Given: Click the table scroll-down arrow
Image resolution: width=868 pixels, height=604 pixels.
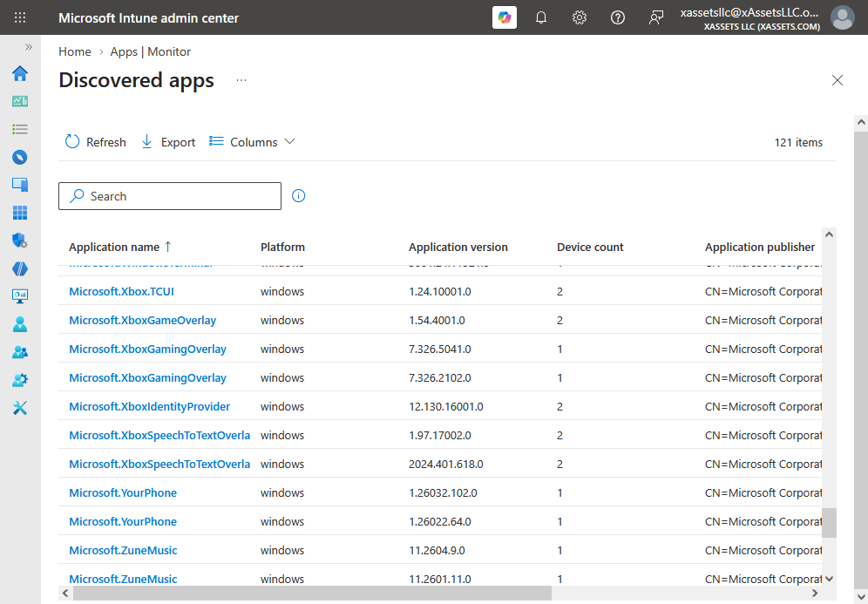Looking at the screenshot, I should [829, 579].
